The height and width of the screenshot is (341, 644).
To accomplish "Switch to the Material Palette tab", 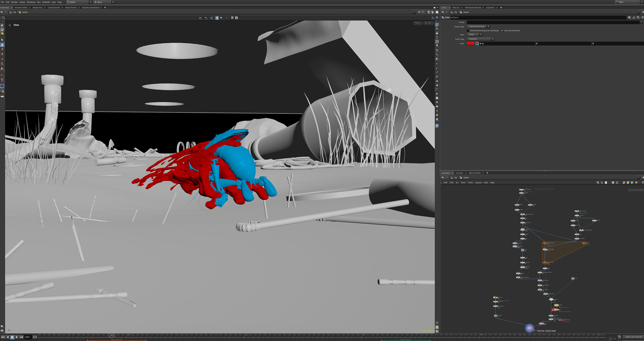I will click(474, 173).
